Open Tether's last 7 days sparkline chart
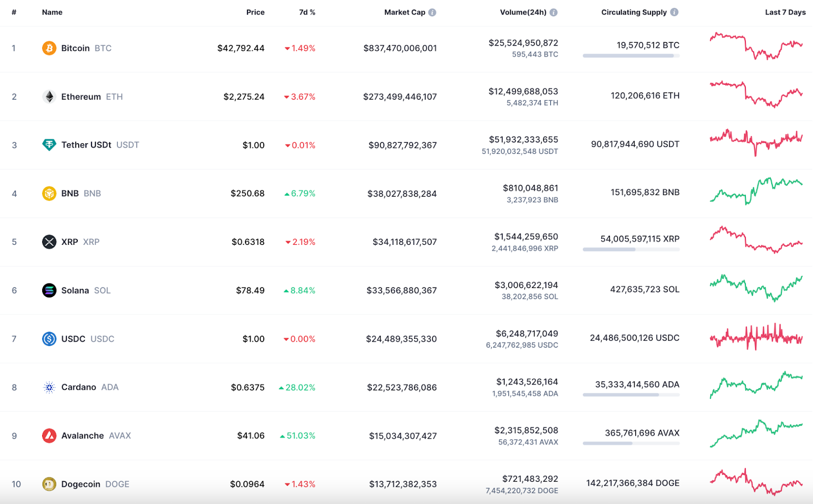This screenshot has width=813, height=504. point(756,142)
